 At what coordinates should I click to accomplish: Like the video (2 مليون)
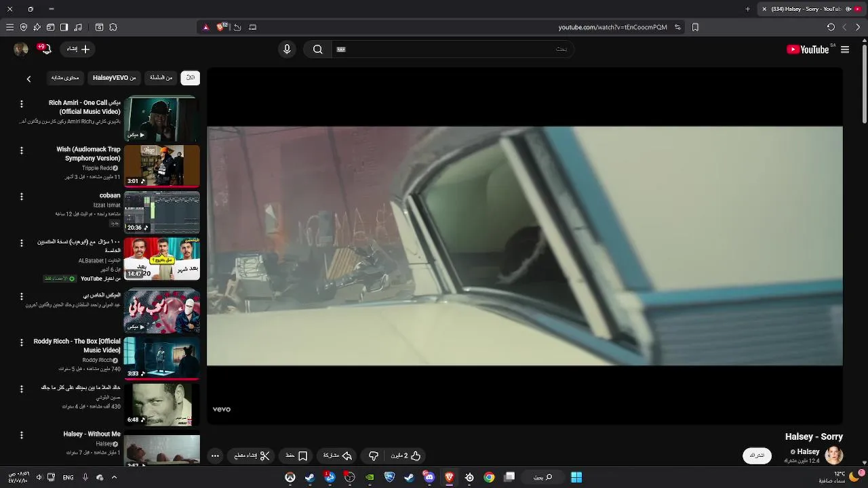click(x=406, y=455)
